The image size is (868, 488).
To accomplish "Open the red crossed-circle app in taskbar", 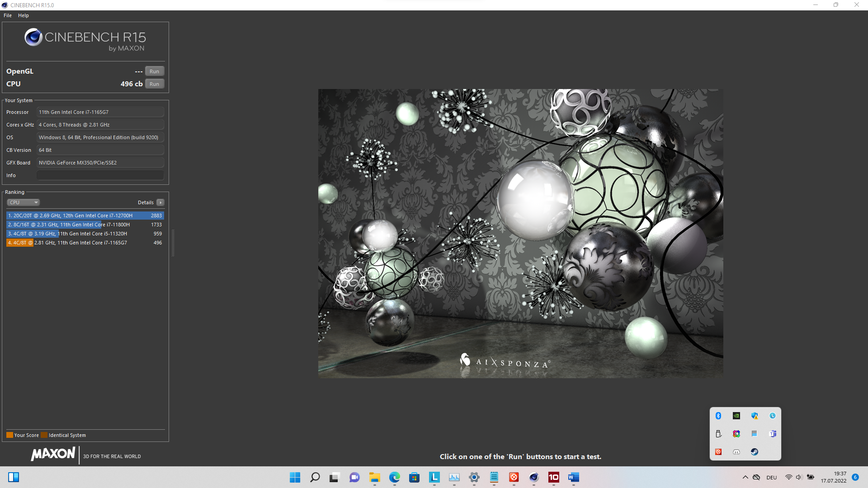I will pyautogui.click(x=514, y=477).
